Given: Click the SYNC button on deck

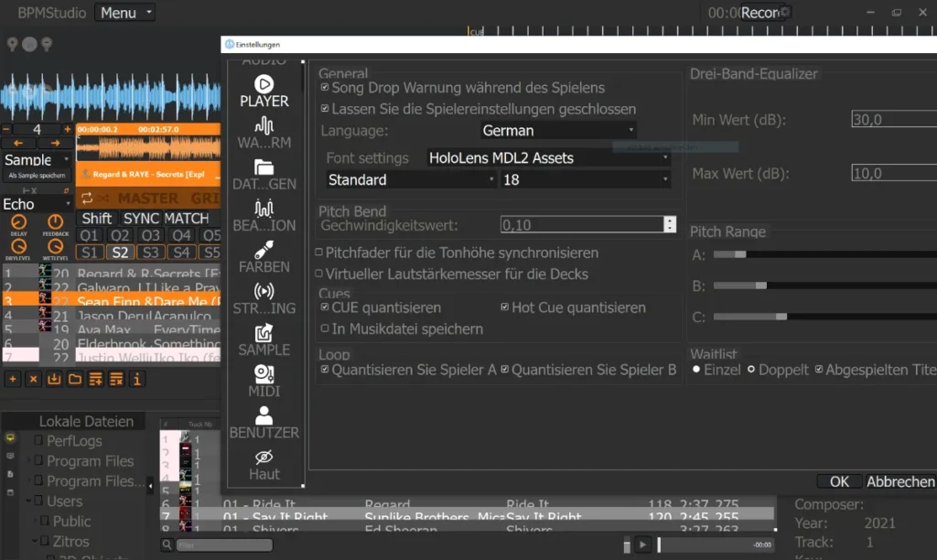Looking at the screenshot, I should (x=141, y=218).
